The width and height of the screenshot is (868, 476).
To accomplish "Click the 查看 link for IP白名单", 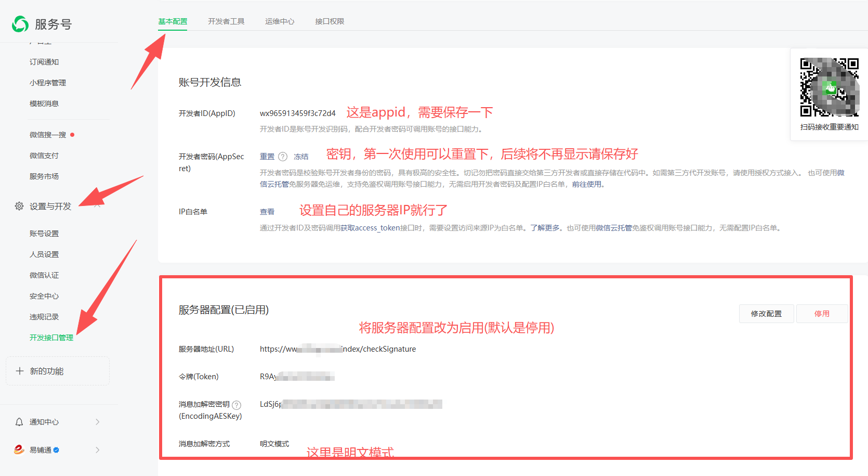I will coord(267,212).
